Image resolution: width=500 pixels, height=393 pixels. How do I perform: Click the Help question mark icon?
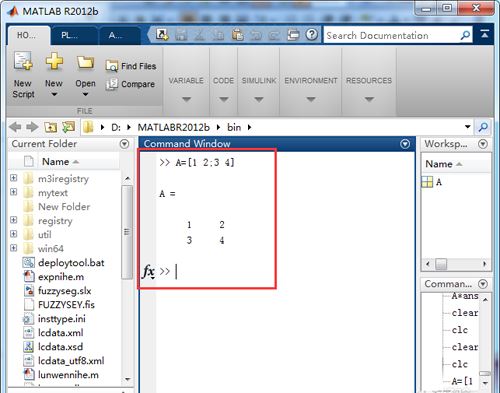312,34
